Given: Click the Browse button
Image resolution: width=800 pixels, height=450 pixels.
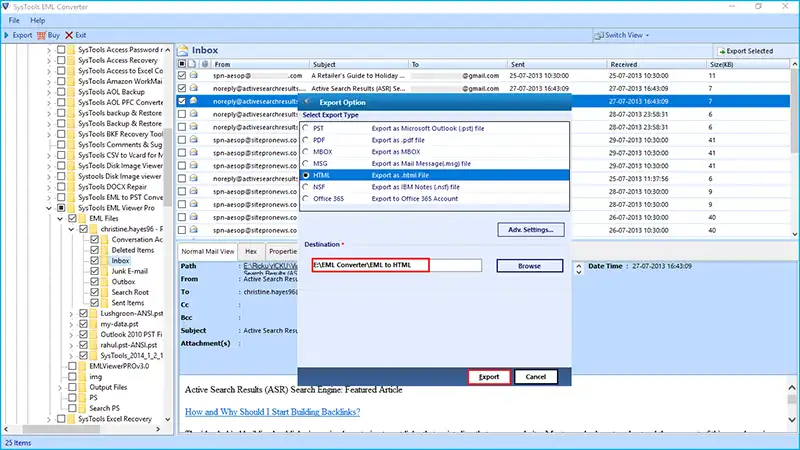Looking at the screenshot, I should click(x=530, y=266).
